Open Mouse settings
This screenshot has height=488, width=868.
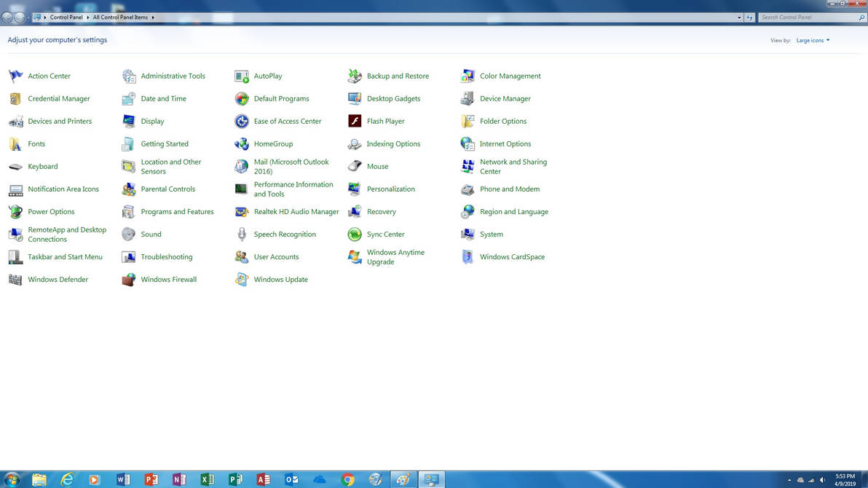coord(378,166)
